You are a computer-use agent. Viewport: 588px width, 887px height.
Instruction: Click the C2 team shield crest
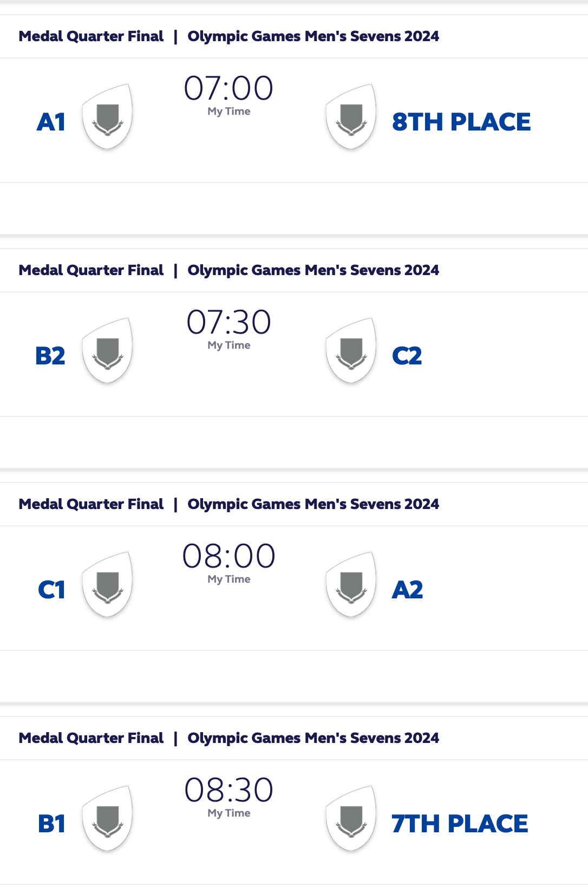point(351,350)
